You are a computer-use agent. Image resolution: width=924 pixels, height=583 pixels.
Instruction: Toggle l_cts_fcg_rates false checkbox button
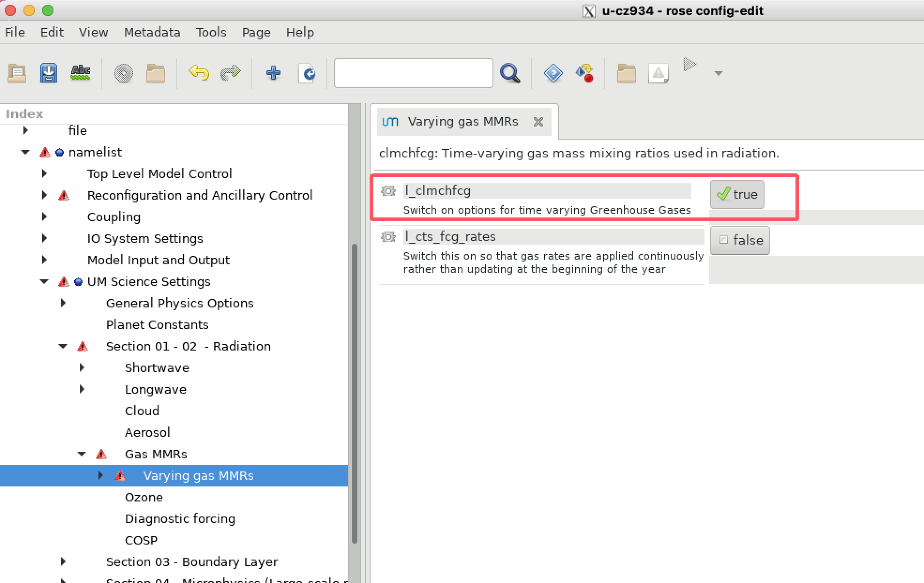pyautogui.click(x=740, y=240)
